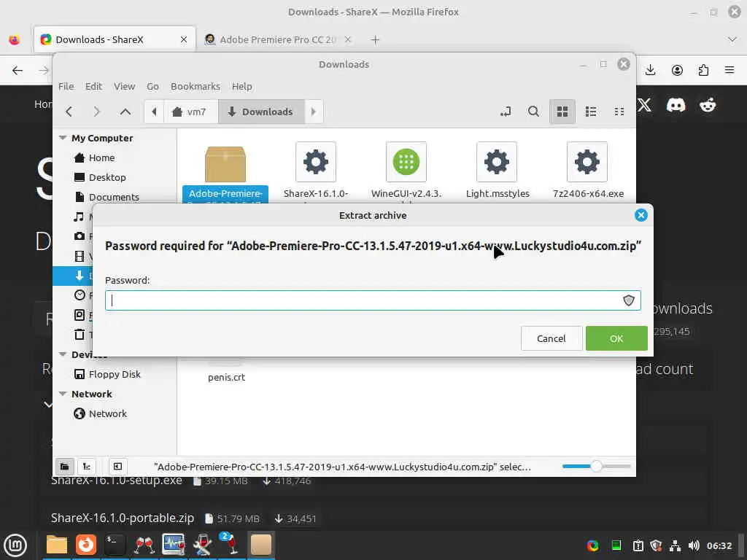This screenshot has height=560, width=747.
Task: Toggle location entry icon in toolbar
Action: point(506,112)
